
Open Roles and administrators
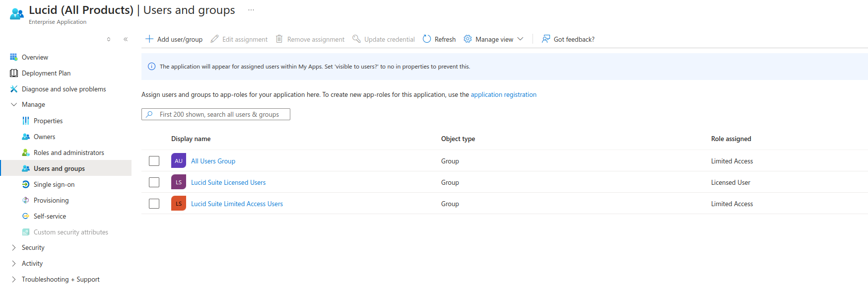pyautogui.click(x=69, y=152)
